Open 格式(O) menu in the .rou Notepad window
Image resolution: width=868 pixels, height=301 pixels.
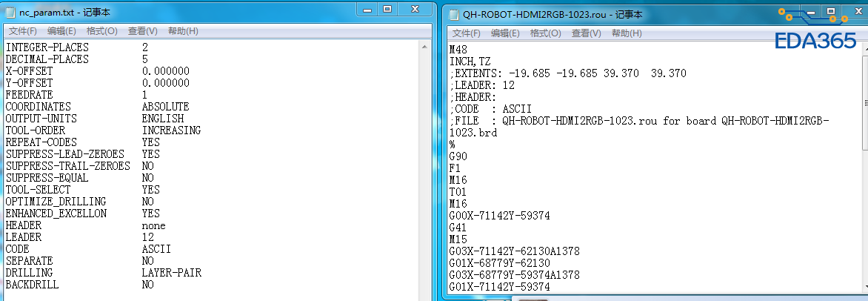point(546,33)
